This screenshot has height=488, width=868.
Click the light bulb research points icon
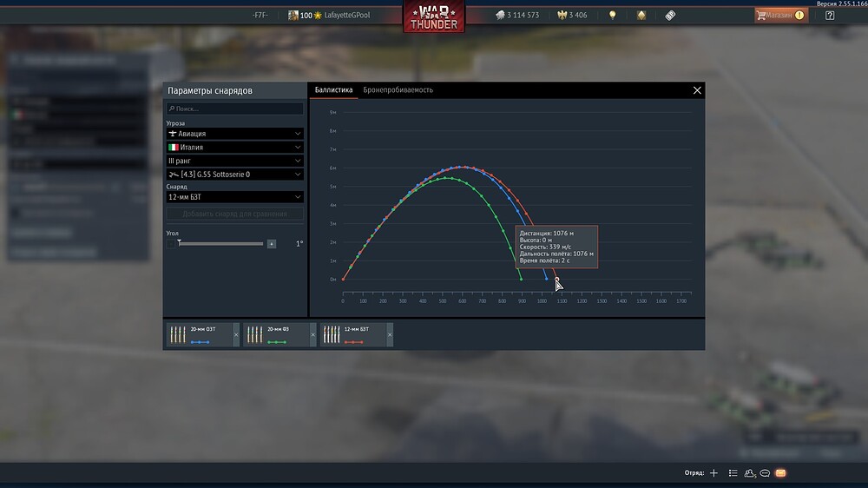click(612, 16)
